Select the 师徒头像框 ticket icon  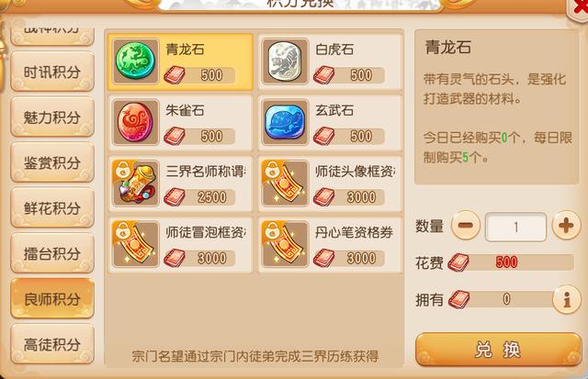pyautogui.click(x=285, y=184)
